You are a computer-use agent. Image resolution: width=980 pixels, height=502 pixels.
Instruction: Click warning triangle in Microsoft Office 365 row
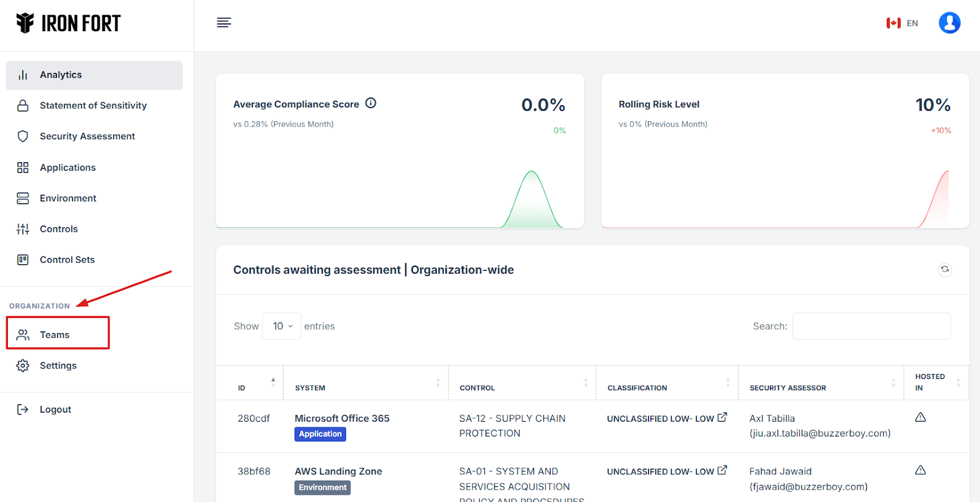click(x=920, y=418)
